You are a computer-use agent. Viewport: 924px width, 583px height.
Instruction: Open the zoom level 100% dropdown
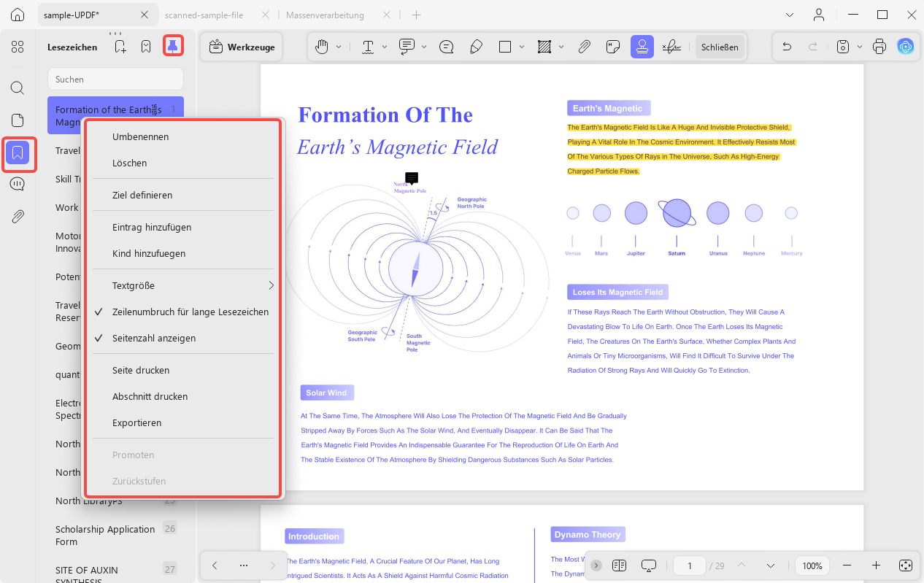click(812, 565)
